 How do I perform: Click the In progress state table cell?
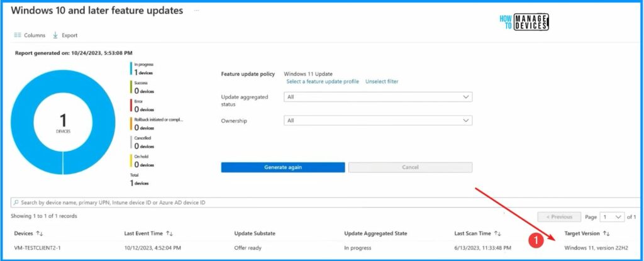[x=358, y=248]
